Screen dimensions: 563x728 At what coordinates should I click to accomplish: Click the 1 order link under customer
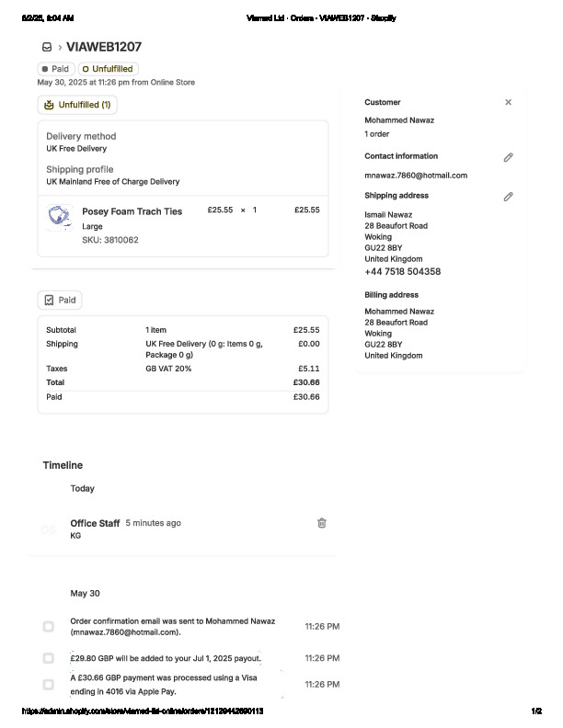tap(377, 134)
